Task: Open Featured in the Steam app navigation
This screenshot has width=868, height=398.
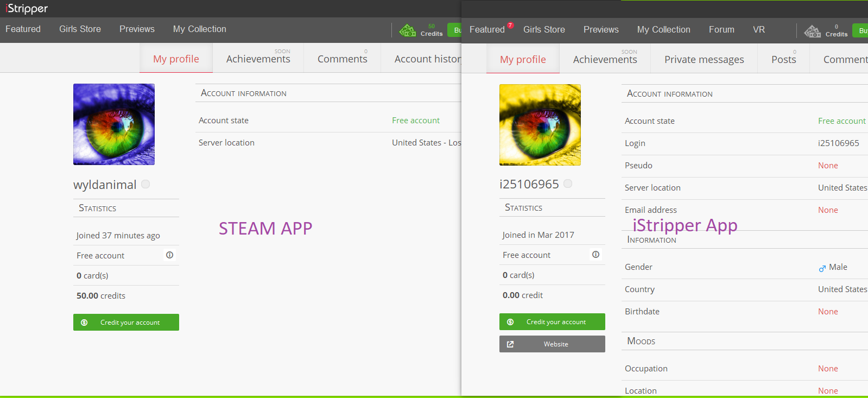Action: click(23, 29)
